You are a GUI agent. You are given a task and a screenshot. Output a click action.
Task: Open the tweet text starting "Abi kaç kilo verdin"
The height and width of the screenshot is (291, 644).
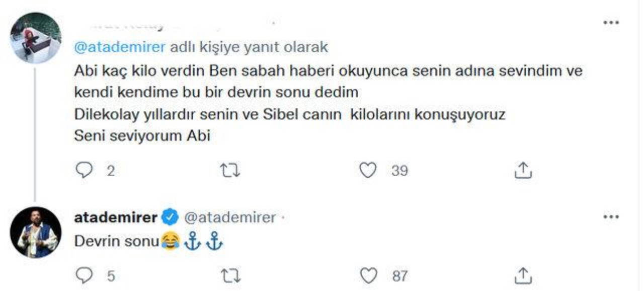327,71
